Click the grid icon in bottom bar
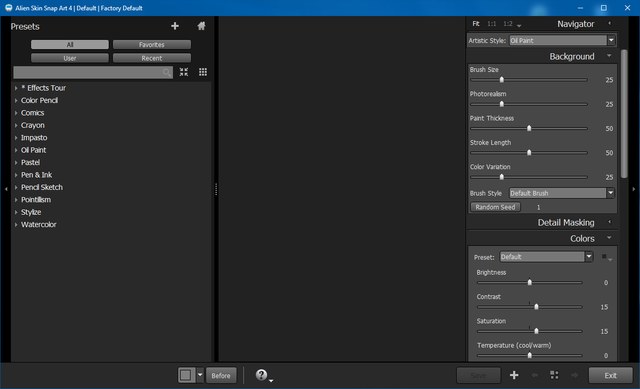This screenshot has height=389, width=640. coord(554,375)
